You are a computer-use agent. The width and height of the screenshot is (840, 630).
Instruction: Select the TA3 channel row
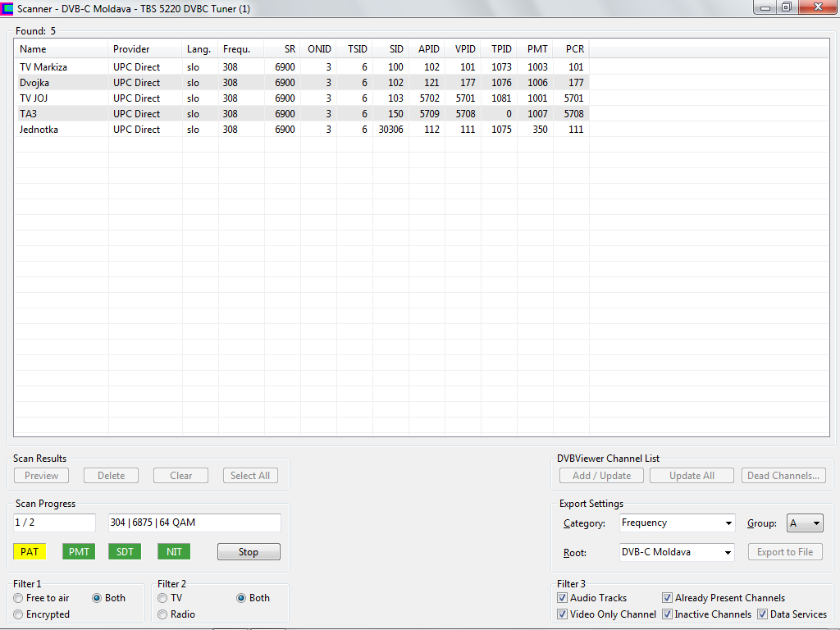point(302,113)
